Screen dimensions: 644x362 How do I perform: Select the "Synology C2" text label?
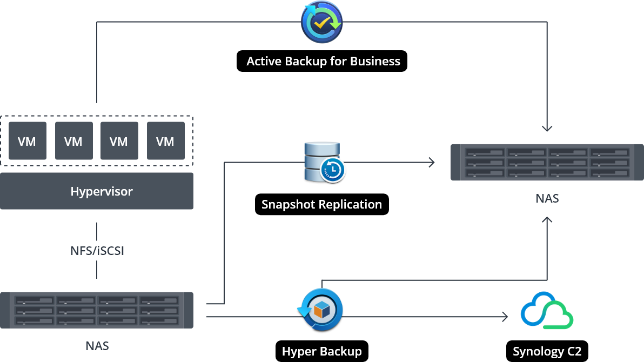(x=547, y=351)
